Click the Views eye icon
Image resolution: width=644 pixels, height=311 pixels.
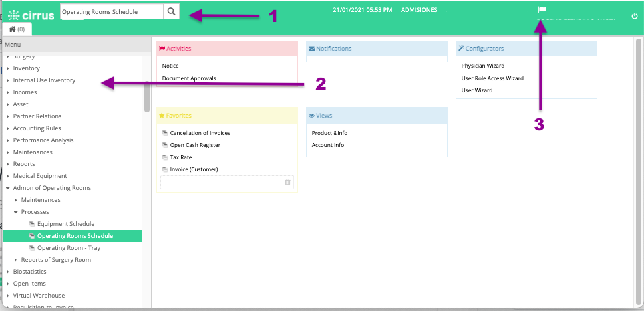[x=311, y=116]
